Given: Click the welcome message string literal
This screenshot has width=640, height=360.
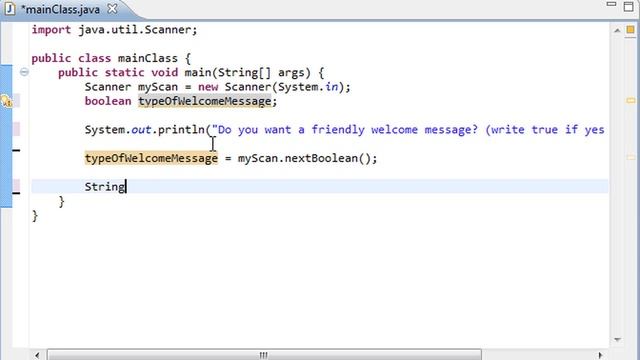Looking at the screenshot, I should pyautogui.click(x=408, y=130).
